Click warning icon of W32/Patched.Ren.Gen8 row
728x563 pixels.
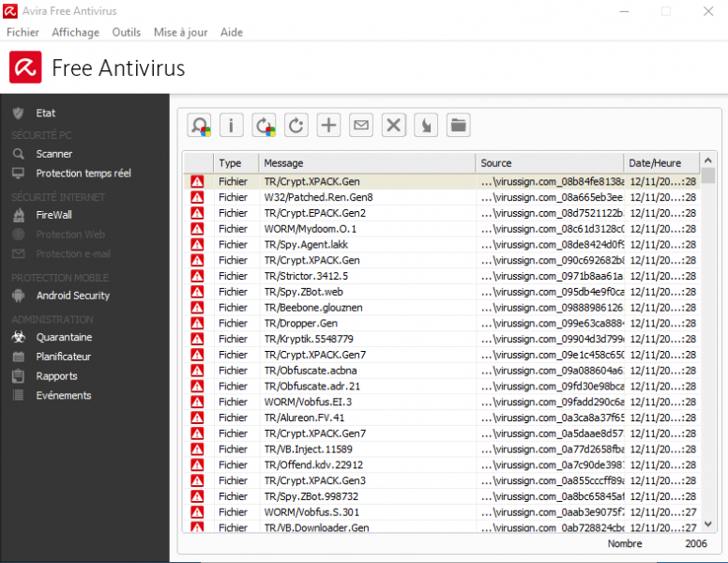[197, 197]
